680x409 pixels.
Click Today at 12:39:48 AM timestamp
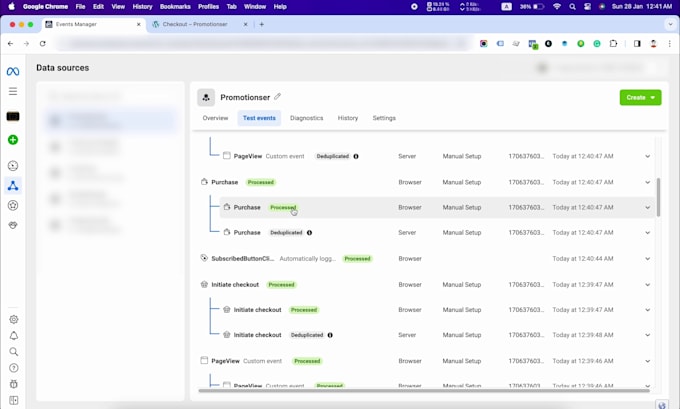click(583, 335)
